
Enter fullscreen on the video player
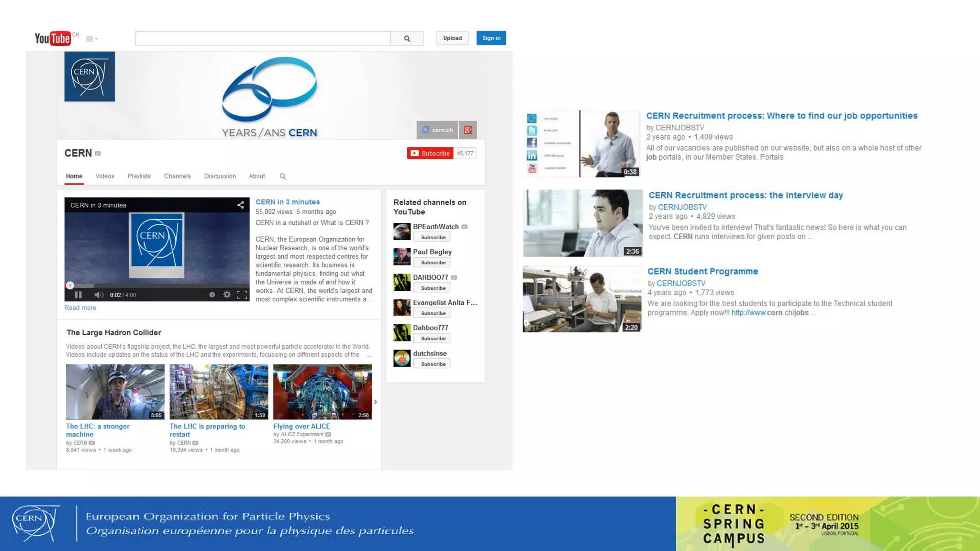pyautogui.click(x=242, y=295)
